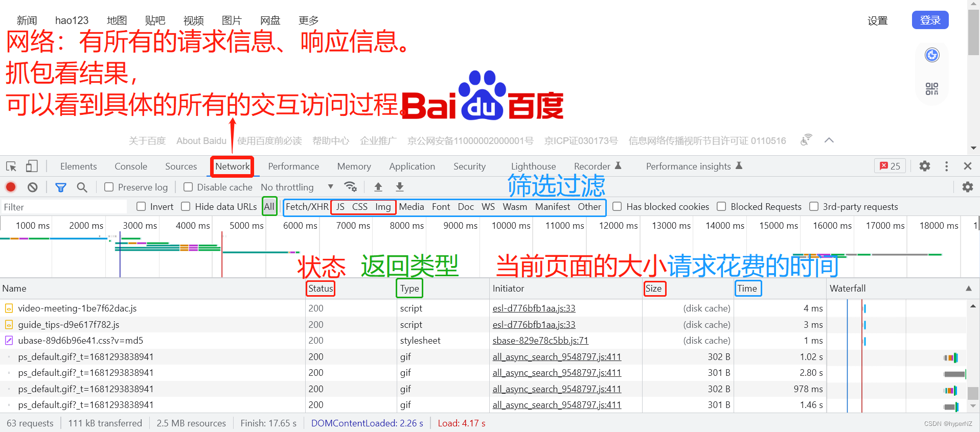The width and height of the screenshot is (980, 432).
Task: Open the No throttling dropdown
Action: click(x=297, y=187)
